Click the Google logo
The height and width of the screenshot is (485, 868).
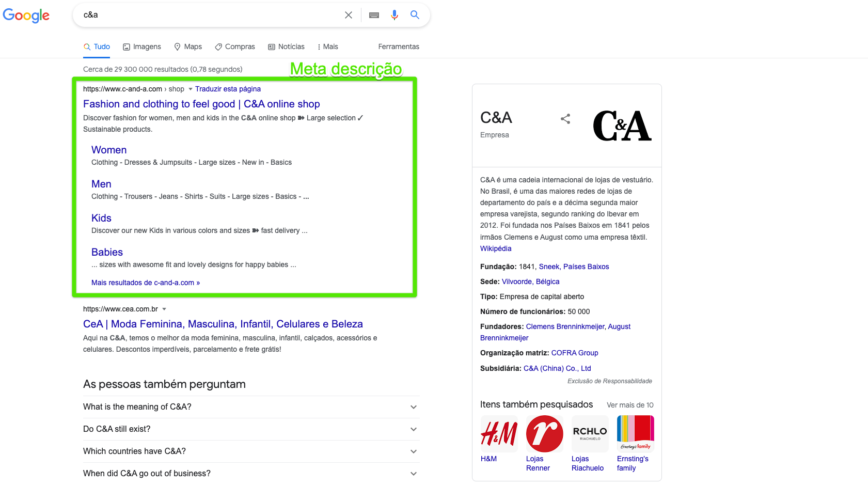(x=26, y=15)
